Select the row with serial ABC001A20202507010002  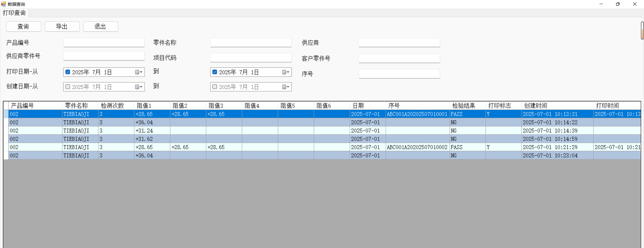click(x=417, y=147)
